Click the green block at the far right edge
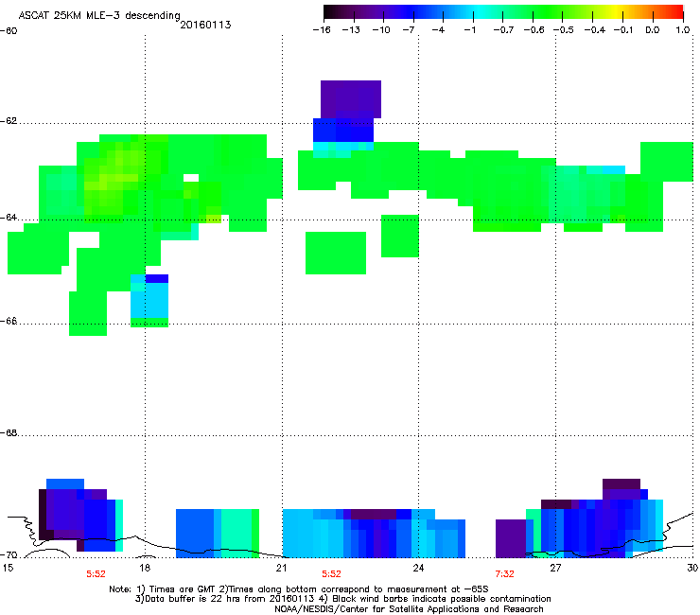Viewport: 700px width, 615px height. click(667, 162)
